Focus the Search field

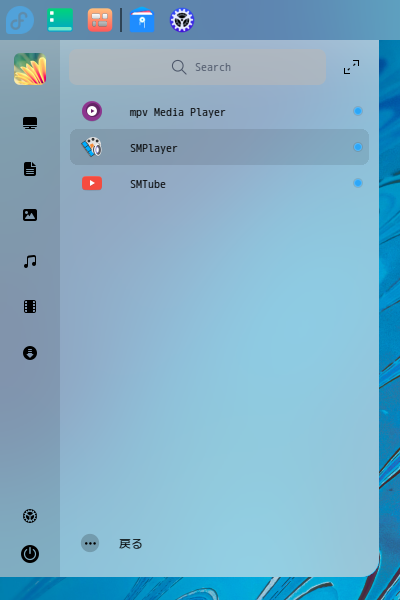(198, 67)
